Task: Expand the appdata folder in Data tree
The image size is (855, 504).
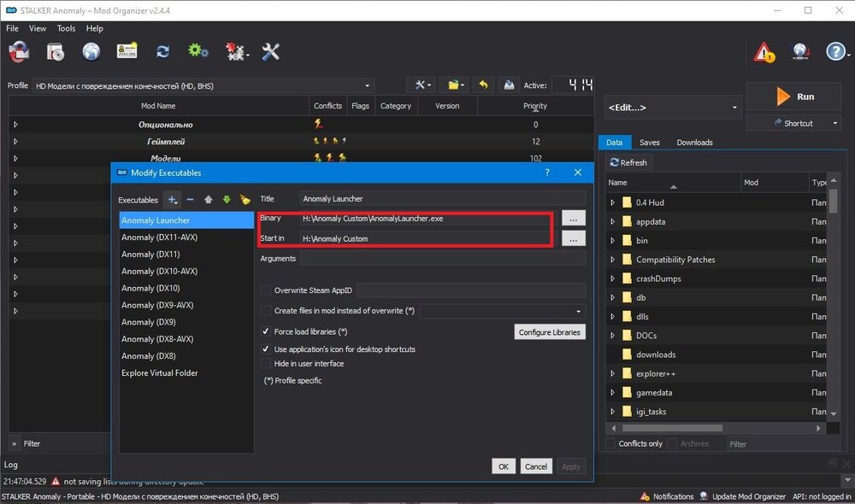Action: 612,222
